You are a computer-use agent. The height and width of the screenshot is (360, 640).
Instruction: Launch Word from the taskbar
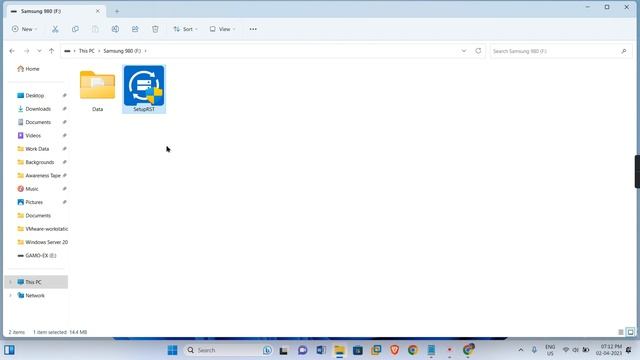point(321,350)
